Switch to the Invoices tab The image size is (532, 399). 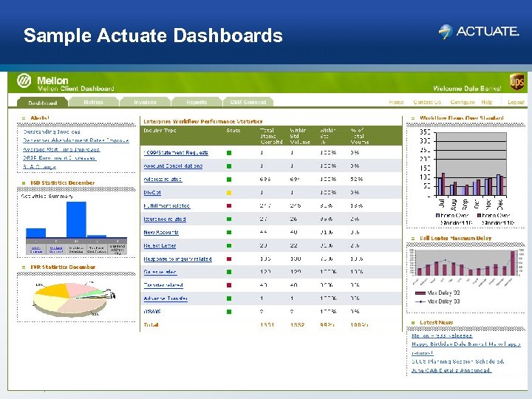pos(145,102)
